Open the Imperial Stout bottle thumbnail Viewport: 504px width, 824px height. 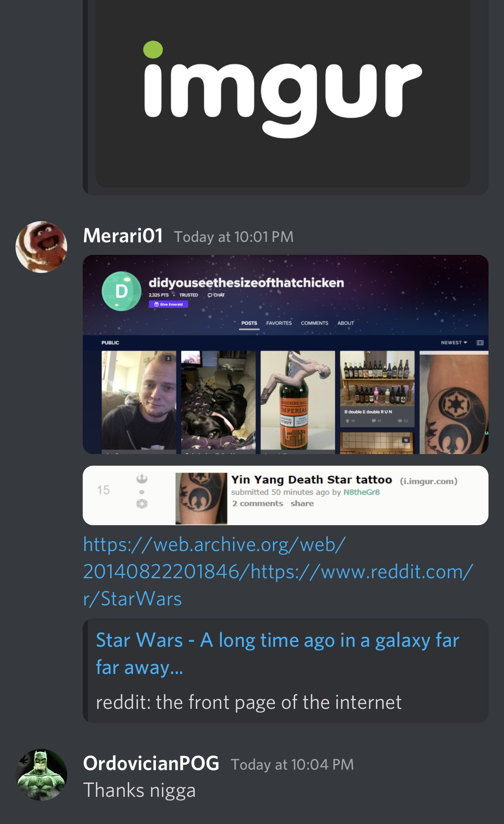[298, 401]
